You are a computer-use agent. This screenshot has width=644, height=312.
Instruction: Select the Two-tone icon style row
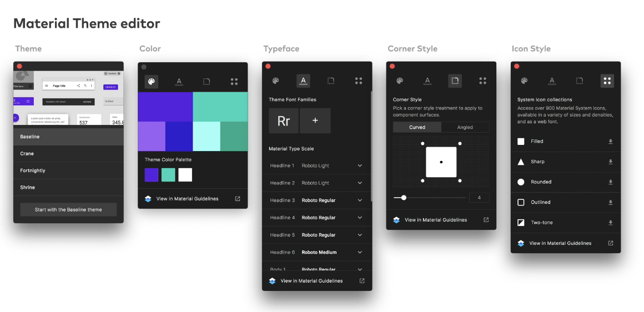pos(566,223)
